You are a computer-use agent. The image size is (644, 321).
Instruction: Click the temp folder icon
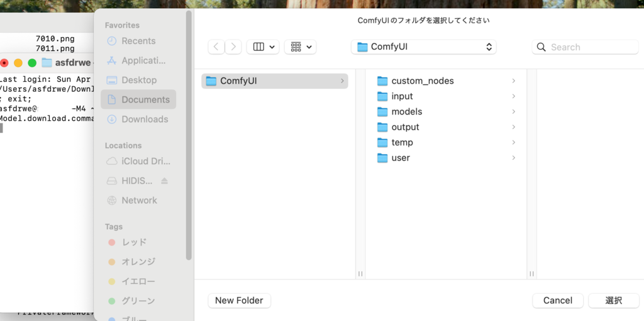tap(382, 143)
